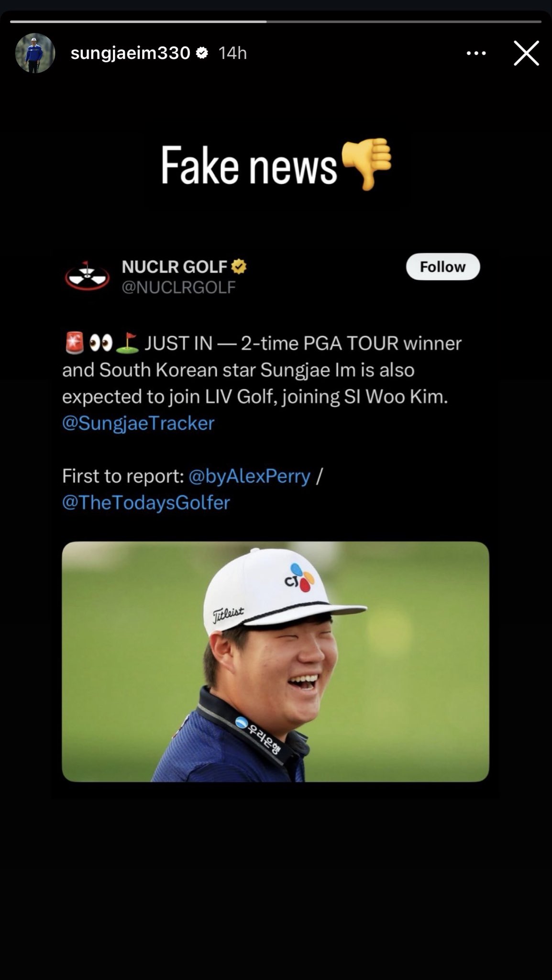
Task: Click the NUCLR GOLF account name
Action: coord(175,267)
